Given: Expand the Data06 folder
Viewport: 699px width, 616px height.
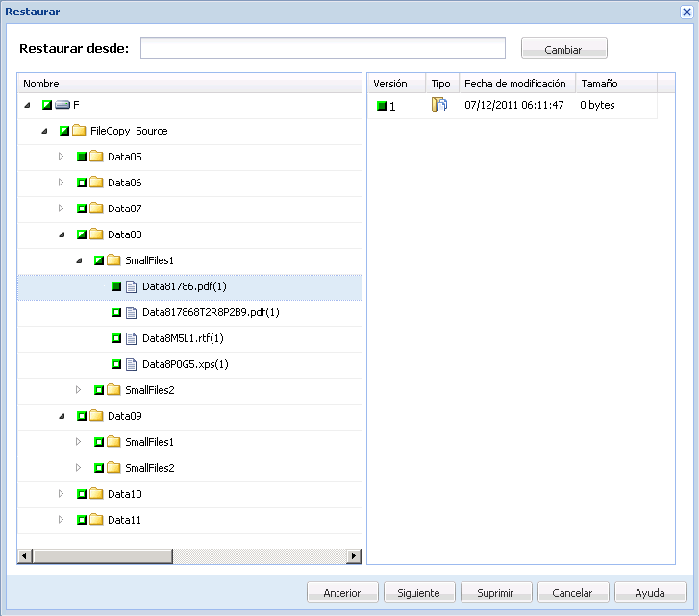Looking at the screenshot, I should (62, 183).
